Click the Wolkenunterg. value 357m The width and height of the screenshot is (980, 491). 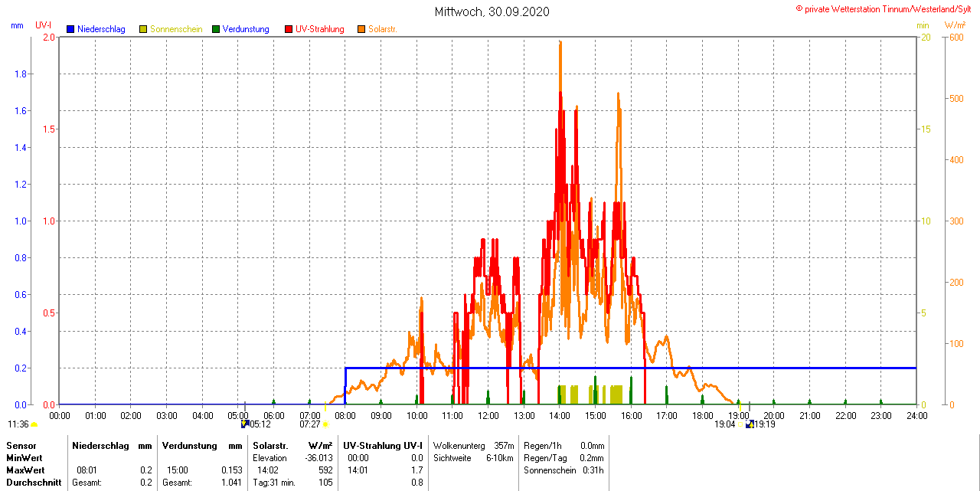tap(504, 445)
